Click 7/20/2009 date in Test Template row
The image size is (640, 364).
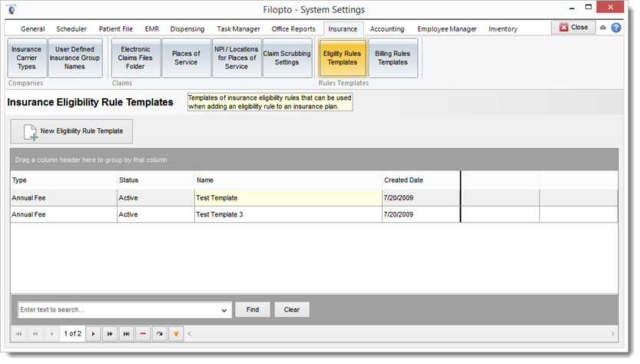421,198
